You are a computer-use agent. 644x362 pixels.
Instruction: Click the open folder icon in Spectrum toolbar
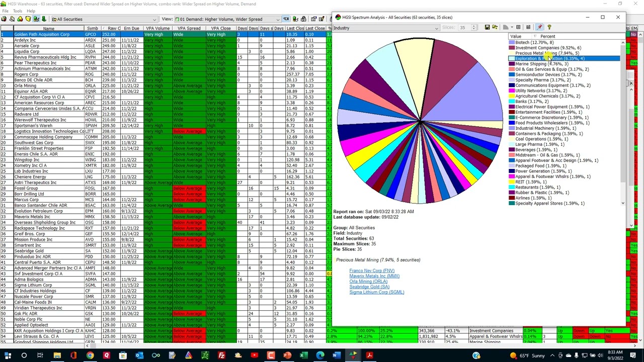tap(495, 28)
